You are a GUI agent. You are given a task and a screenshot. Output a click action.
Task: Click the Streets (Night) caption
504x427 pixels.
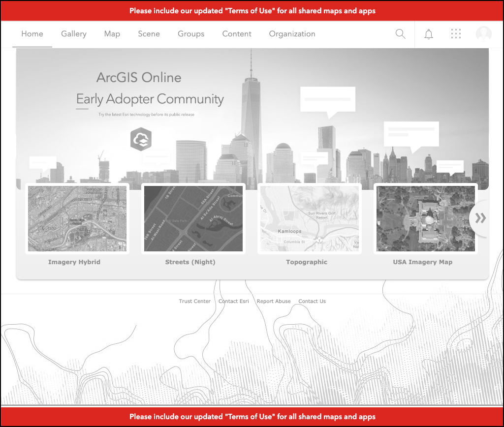[190, 262]
